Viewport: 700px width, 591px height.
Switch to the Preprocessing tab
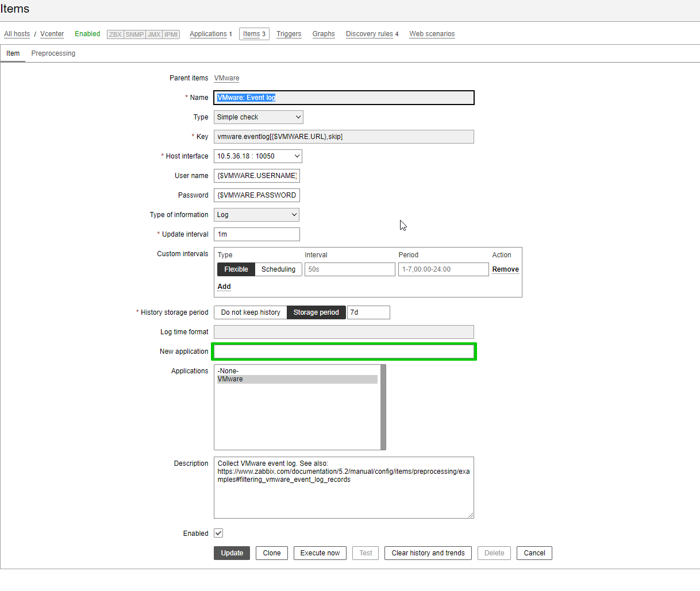[53, 53]
